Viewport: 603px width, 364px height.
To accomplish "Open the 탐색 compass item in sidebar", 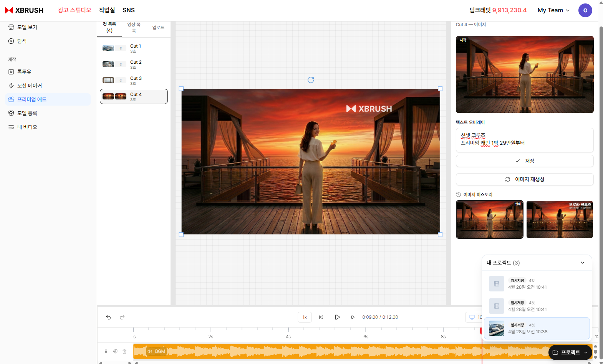I will click(x=22, y=41).
